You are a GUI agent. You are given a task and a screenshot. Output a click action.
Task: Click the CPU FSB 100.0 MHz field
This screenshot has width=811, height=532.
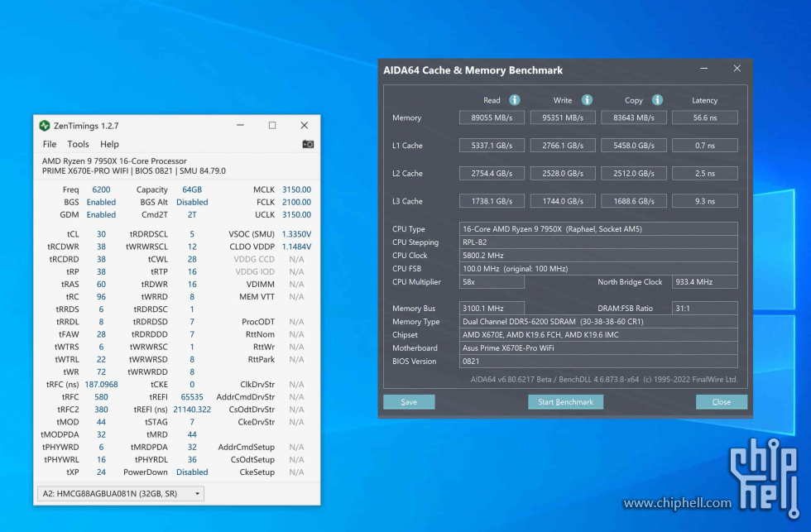[598, 268]
